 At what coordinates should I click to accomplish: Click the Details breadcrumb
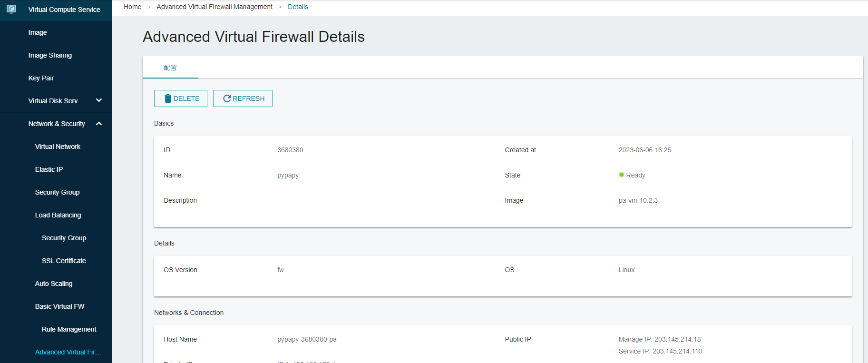tap(298, 7)
